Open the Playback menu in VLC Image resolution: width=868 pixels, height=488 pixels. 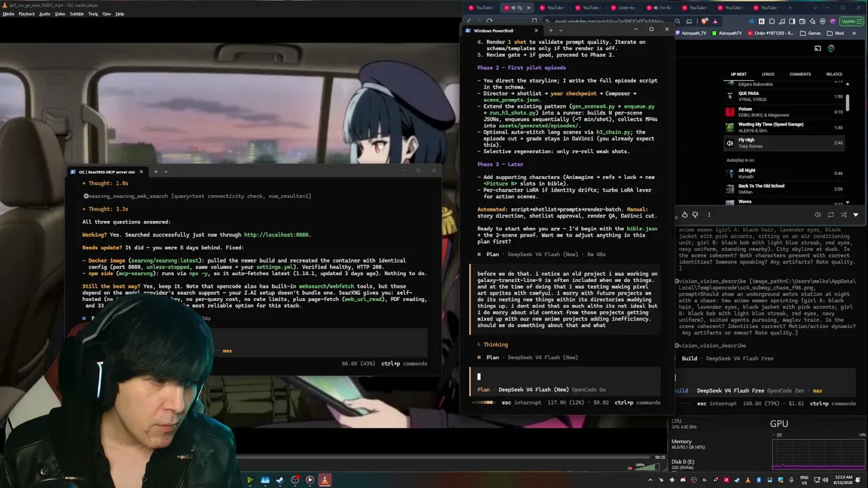26,14
